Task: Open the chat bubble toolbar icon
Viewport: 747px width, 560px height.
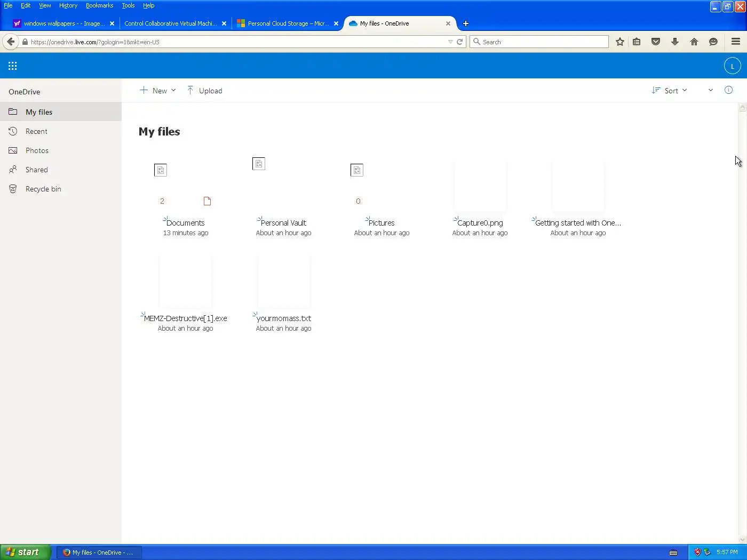Action: pos(713,42)
